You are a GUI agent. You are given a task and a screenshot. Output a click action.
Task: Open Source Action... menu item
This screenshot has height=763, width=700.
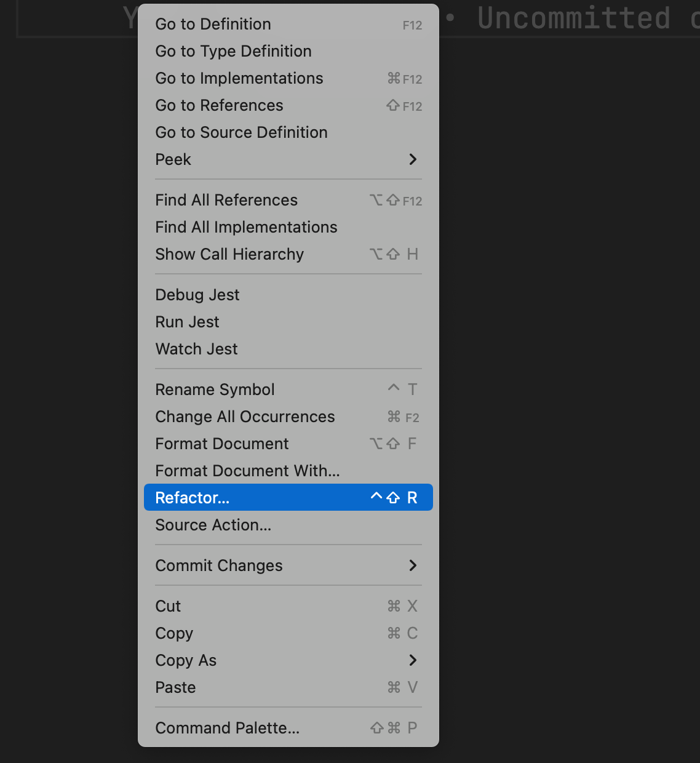[213, 525]
